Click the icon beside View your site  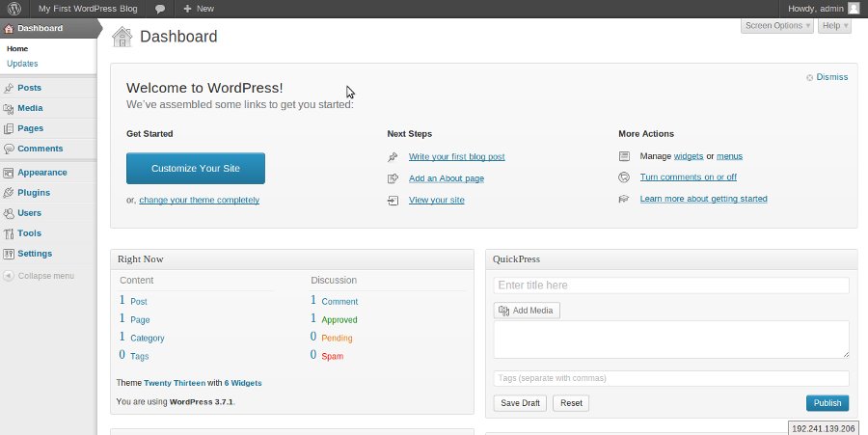pos(393,201)
